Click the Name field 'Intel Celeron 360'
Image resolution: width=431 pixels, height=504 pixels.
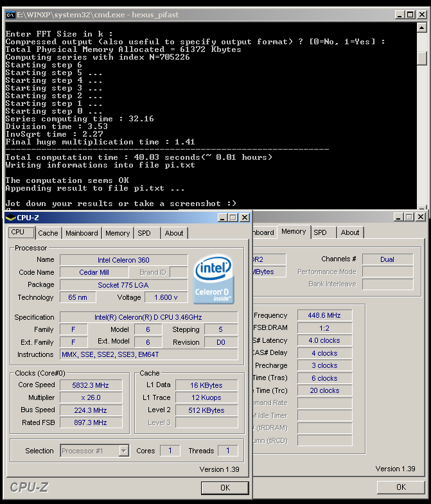click(x=123, y=260)
